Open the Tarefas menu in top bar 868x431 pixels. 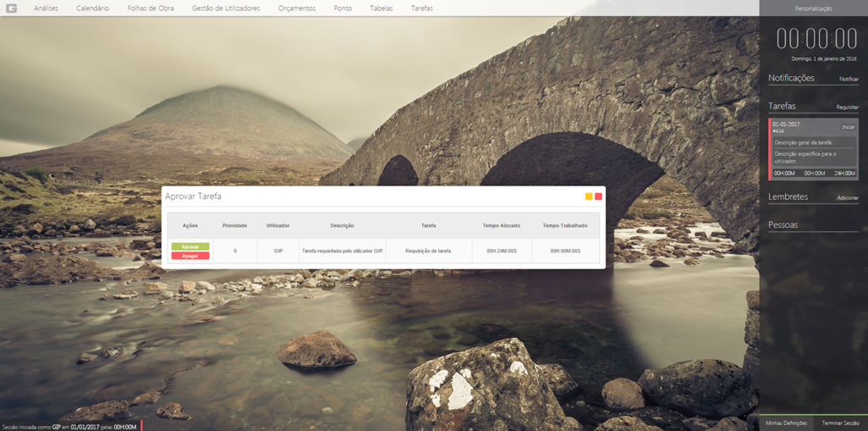tap(421, 8)
